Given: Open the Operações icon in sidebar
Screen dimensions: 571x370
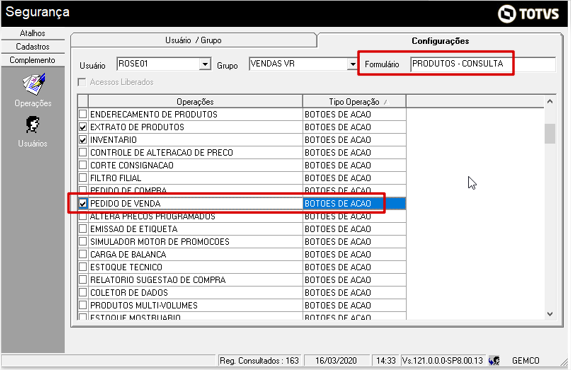Looking at the screenshot, I should click(x=34, y=84).
